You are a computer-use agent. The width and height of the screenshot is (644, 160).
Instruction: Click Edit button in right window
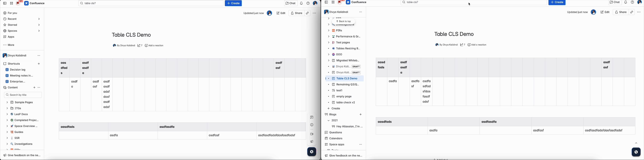tap(605, 12)
